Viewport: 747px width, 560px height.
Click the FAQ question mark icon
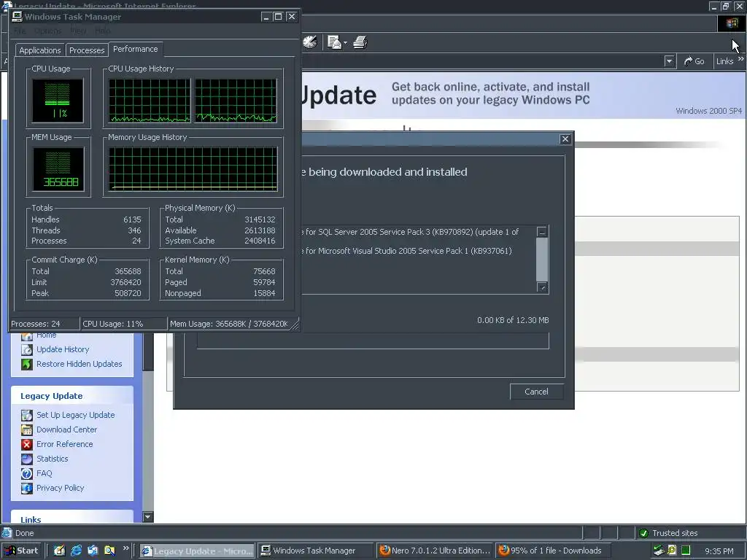tap(27, 474)
